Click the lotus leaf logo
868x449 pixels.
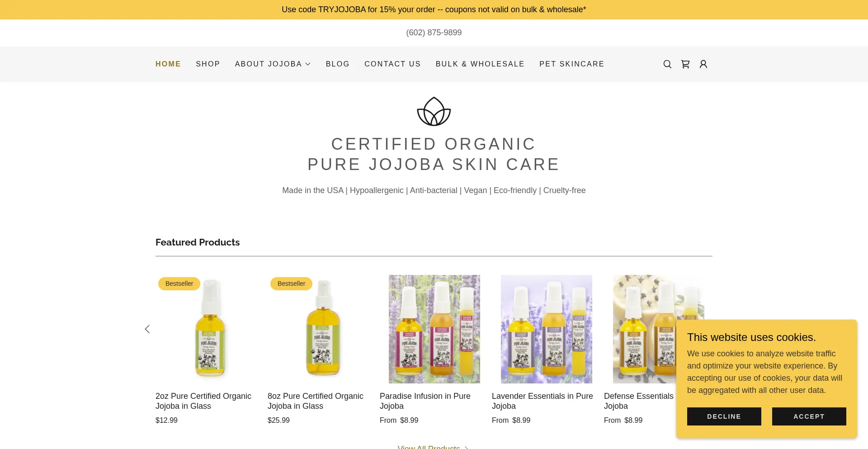(x=434, y=112)
